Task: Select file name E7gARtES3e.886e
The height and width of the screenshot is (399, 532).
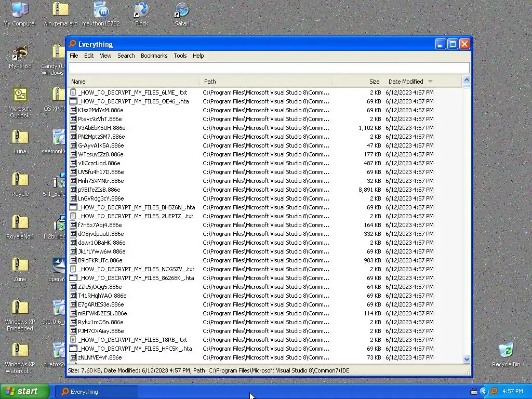Action: 101,304
